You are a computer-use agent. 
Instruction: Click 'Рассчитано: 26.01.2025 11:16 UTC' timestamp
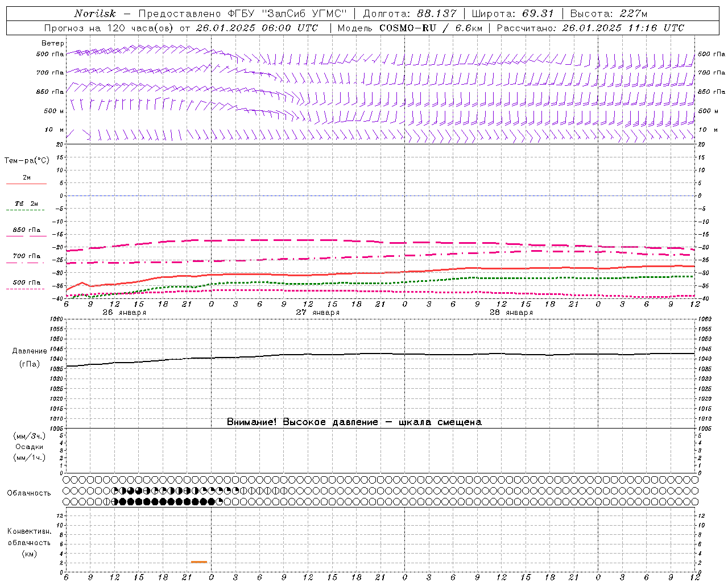tap(590, 28)
